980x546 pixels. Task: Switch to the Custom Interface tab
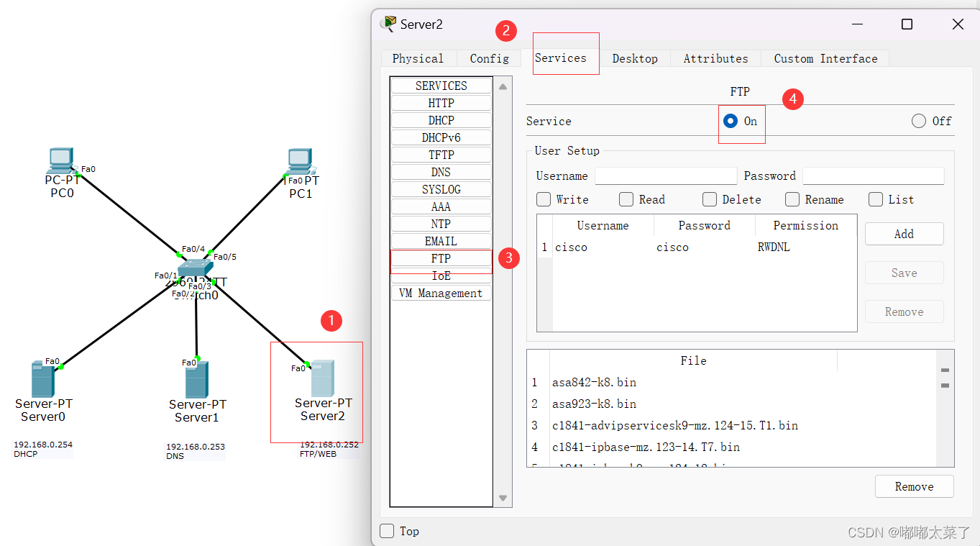point(825,58)
